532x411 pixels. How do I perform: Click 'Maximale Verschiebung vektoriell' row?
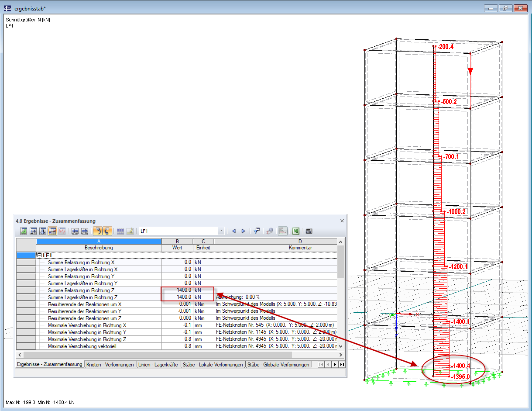176,346
